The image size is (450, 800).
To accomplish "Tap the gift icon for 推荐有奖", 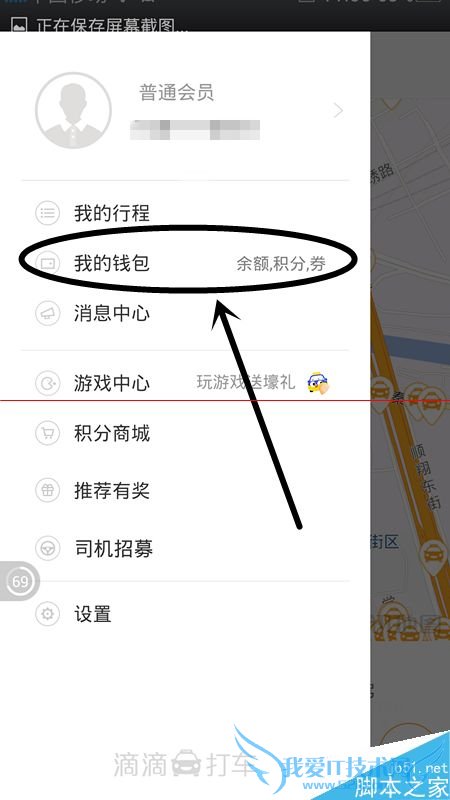I will point(47,491).
